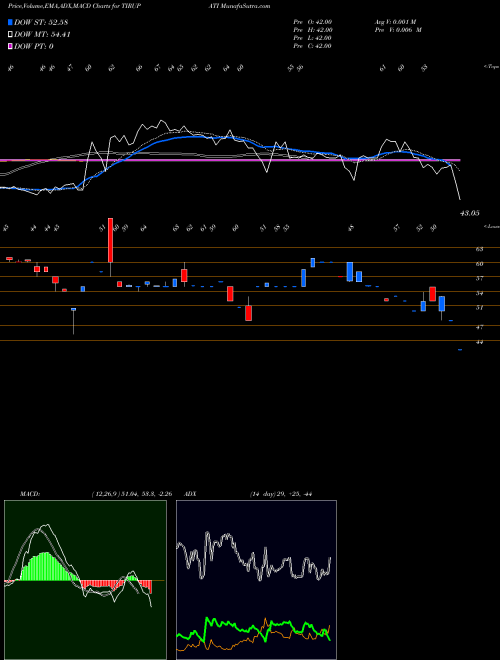This screenshot has height=660, width=500.
Task: Select the 'DOW ST: 52.58' legend text
Action: click(41, 22)
